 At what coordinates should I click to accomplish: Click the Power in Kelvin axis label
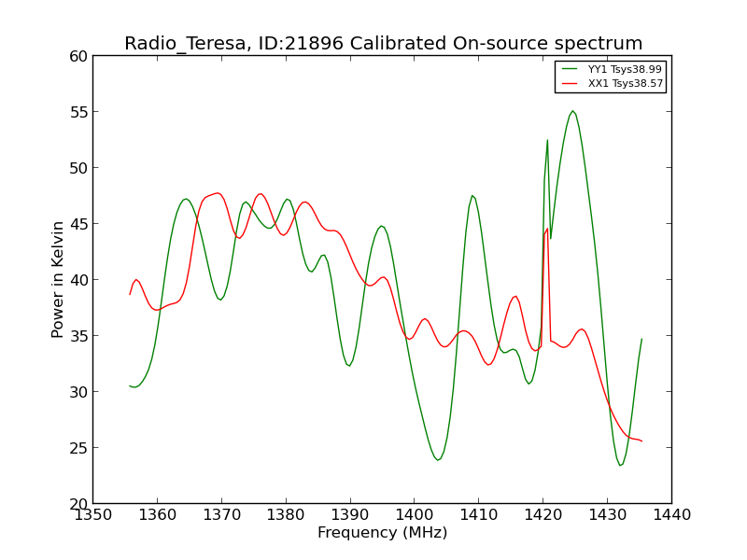[x=57, y=279]
